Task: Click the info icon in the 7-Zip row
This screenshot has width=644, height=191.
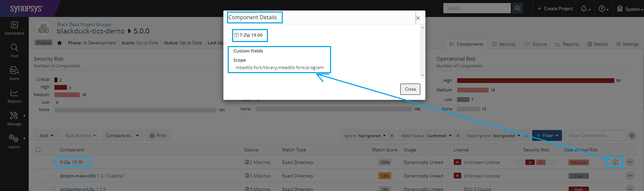Action: point(615,162)
